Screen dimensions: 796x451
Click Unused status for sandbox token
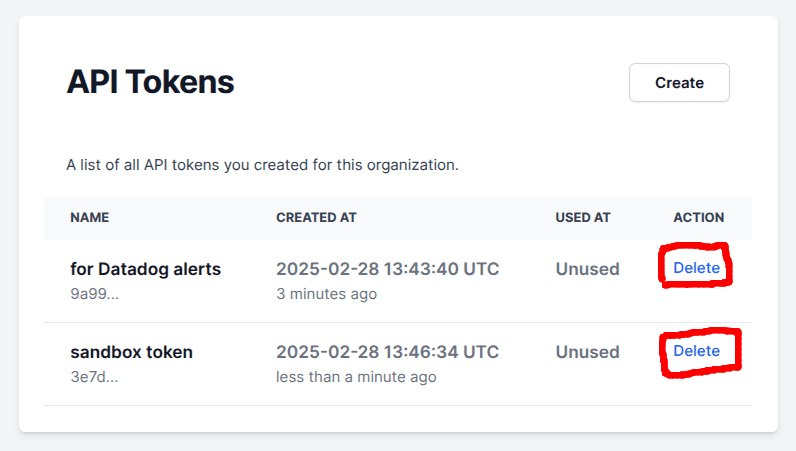588,352
